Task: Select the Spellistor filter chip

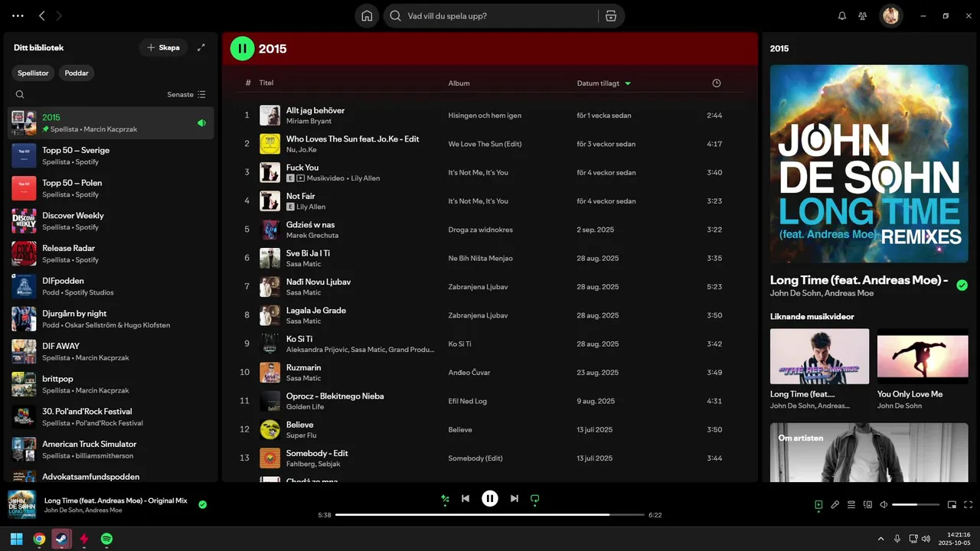Action: coord(33,73)
